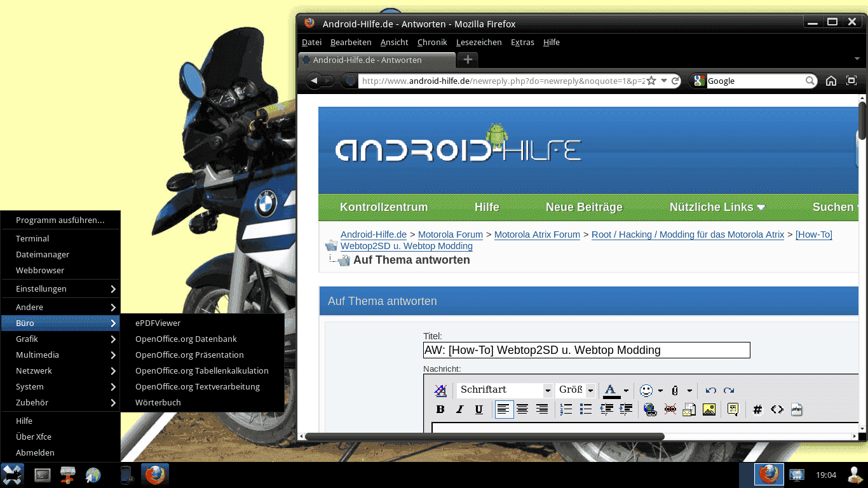Image resolution: width=868 pixels, height=488 pixels.
Task: Toggle italic formatting in message editor
Action: click(460, 410)
